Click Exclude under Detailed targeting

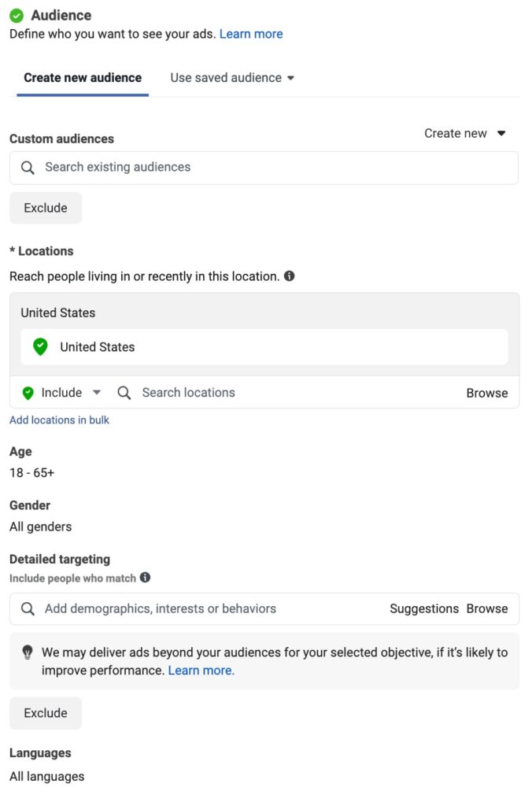point(46,713)
